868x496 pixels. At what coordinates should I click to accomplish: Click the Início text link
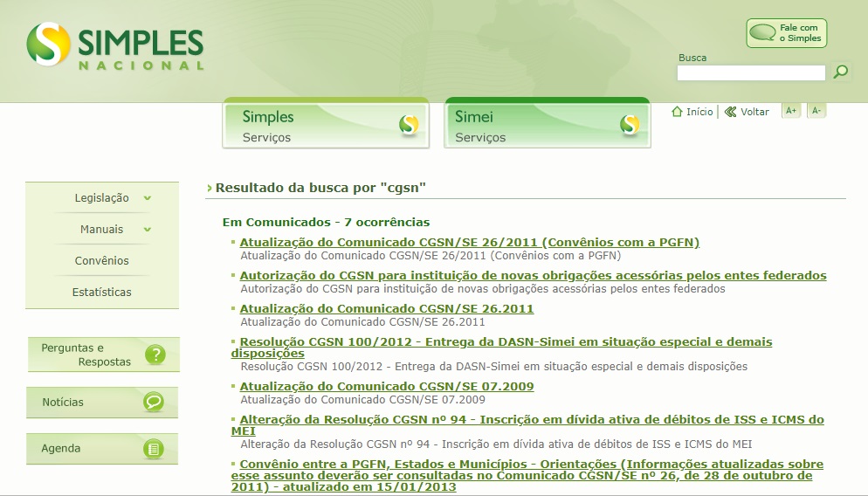[x=699, y=112]
